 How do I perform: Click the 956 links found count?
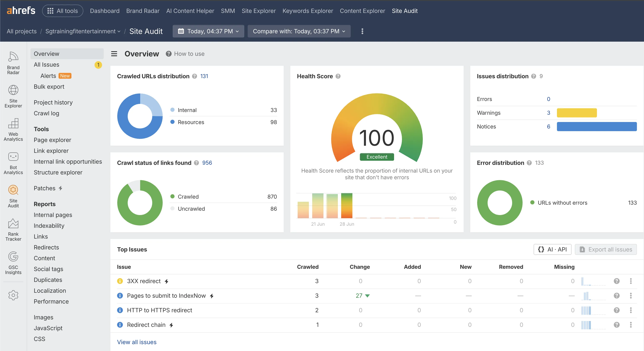(207, 163)
